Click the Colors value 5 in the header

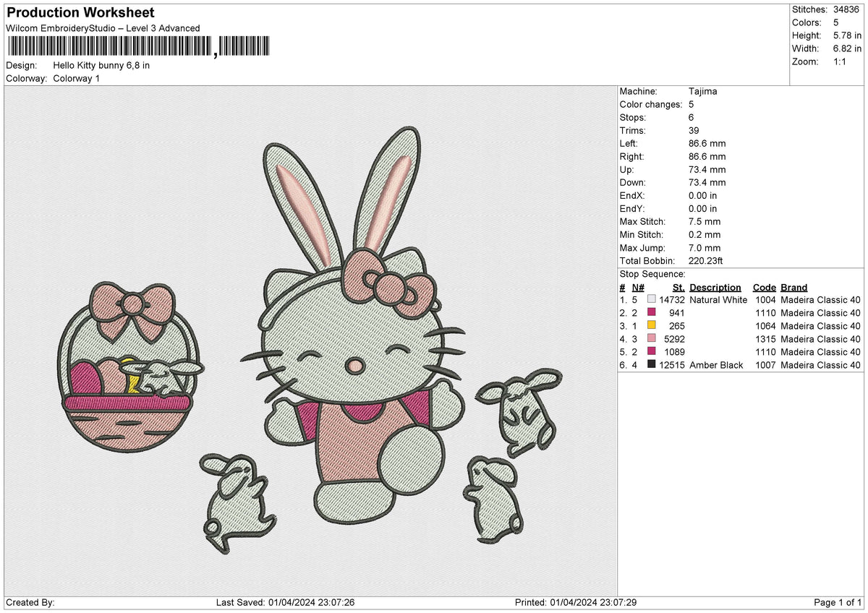click(836, 22)
